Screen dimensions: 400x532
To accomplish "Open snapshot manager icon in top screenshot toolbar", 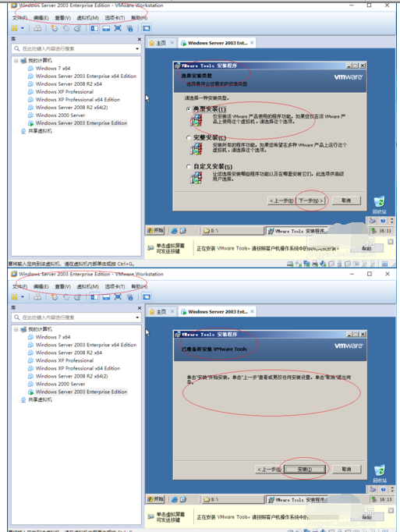I will coord(77,29).
